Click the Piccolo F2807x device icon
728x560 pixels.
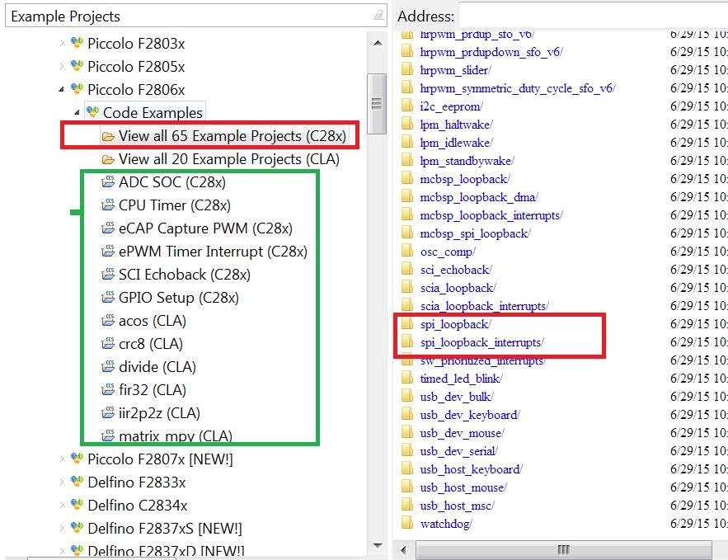pyautogui.click(x=77, y=459)
